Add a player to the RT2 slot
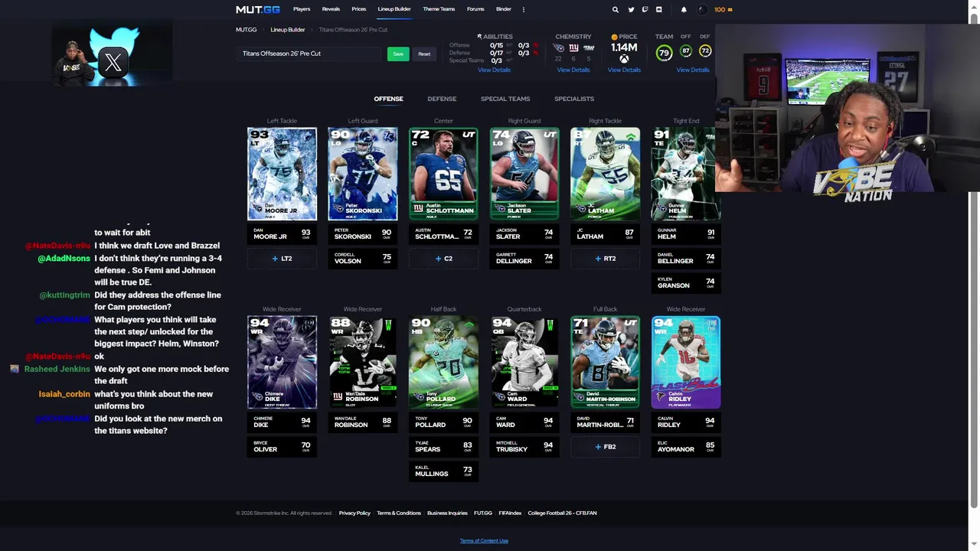Image resolution: width=980 pixels, height=551 pixels. pyautogui.click(x=605, y=259)
